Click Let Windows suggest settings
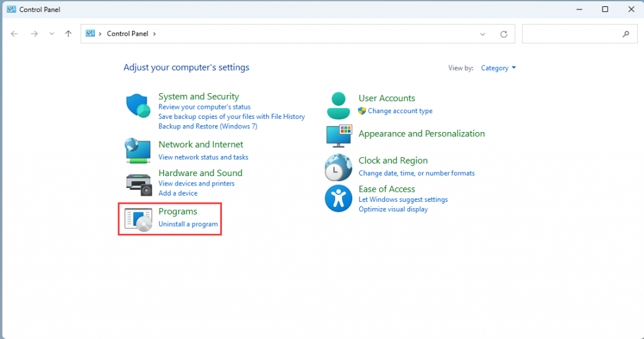This screenshot has width=644, height=339. pyautogui.click(x=403, y=199)
